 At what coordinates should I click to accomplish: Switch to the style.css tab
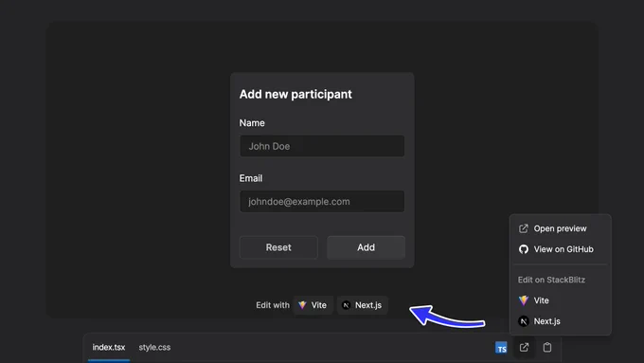(x=154, y=348)
